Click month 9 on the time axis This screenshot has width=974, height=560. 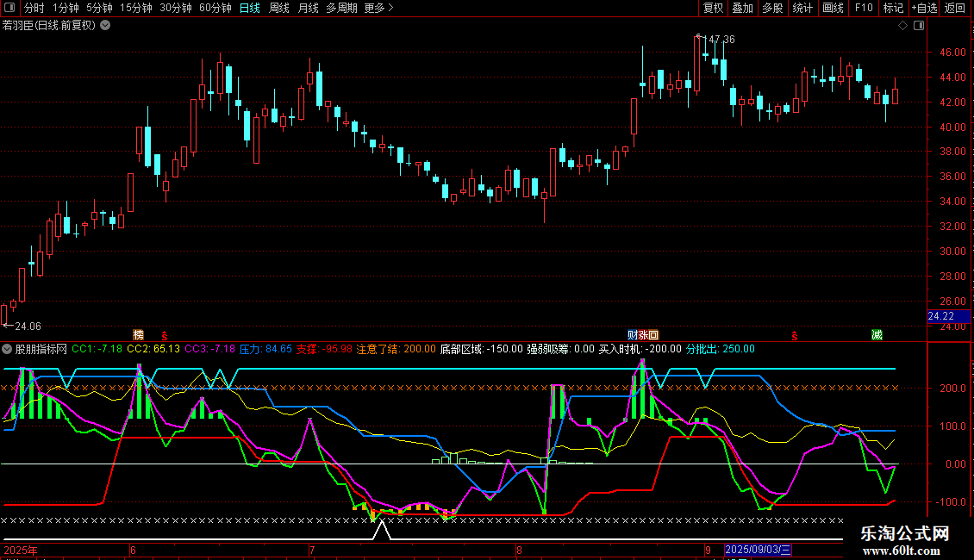708,550
